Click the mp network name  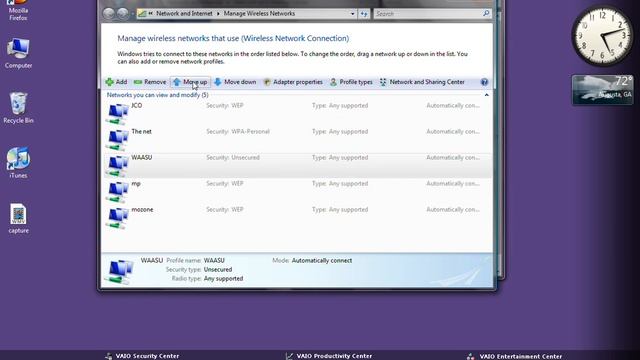point(136,184)
